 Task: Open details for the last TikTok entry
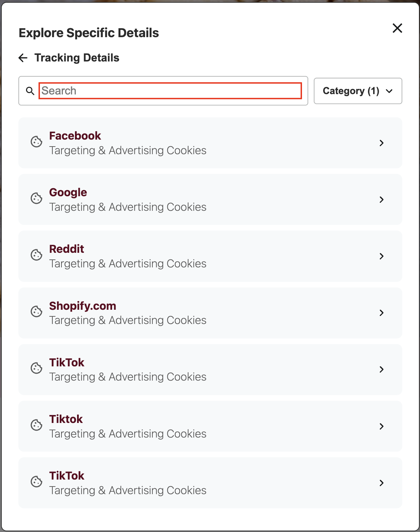[382, 483]
